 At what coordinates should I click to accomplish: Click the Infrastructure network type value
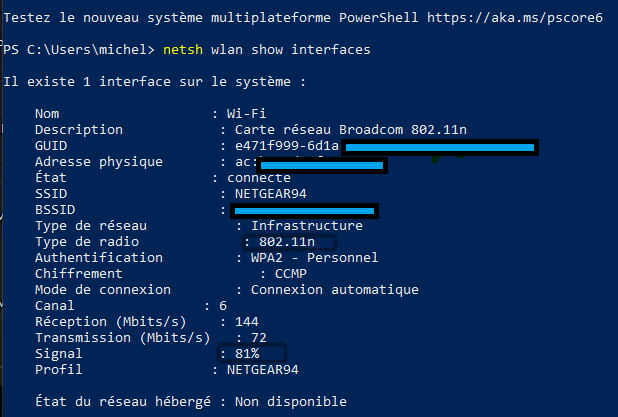point(307,225)
